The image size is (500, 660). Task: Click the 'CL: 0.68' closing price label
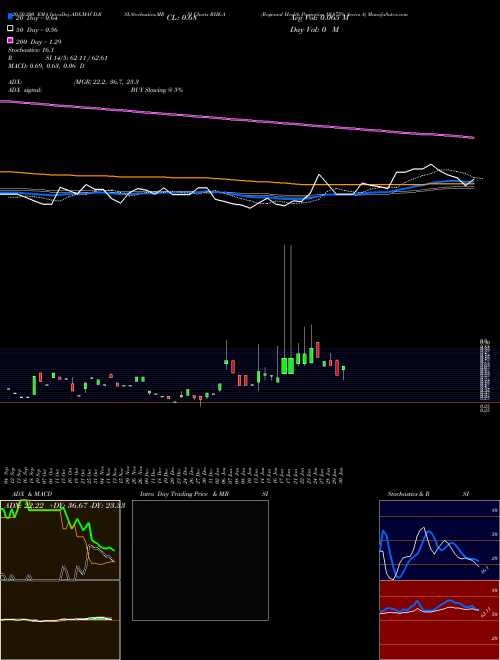click(181, 18)
